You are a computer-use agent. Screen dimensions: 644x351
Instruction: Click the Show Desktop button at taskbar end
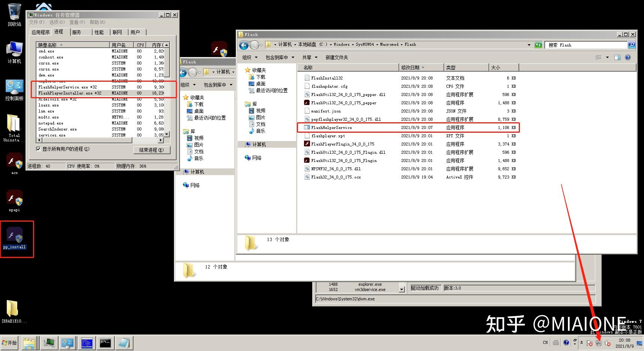[640, 343]
